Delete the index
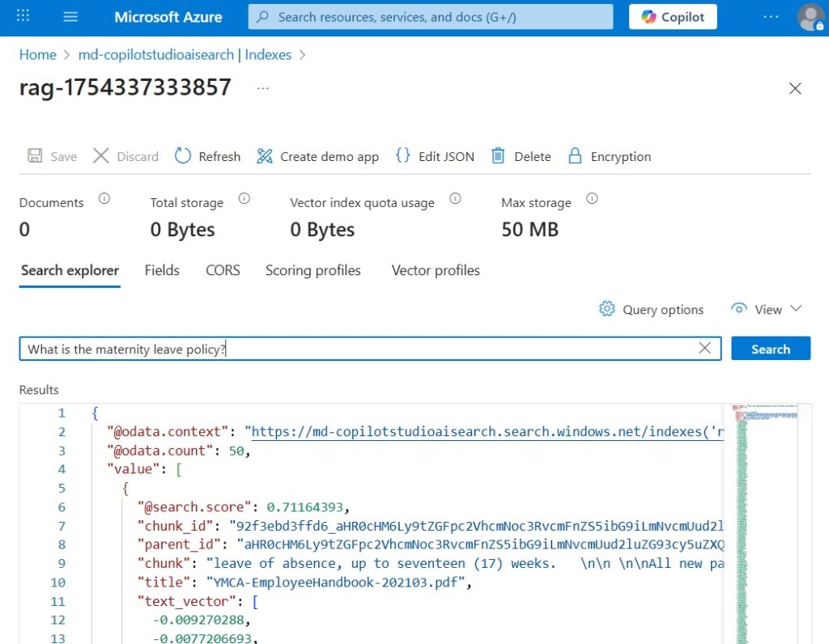Image resolution: width=829 pixels, height=644 pixels. coord(521,156)
